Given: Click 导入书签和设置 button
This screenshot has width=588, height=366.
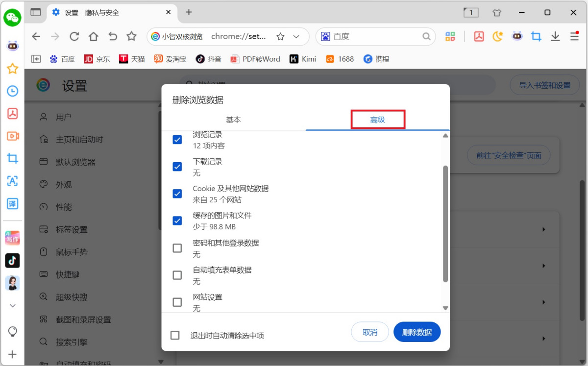Looking at the screenshot, I should point(544,85).
